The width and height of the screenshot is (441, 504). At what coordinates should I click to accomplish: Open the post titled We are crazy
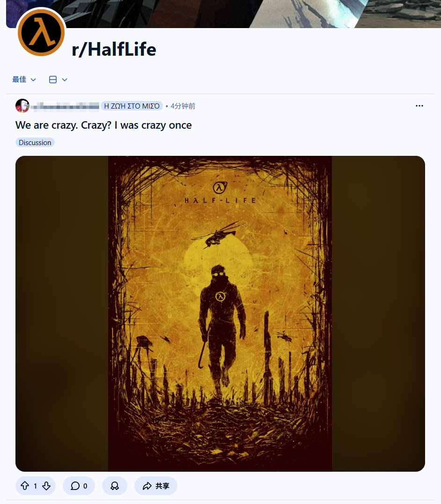(103, 125)
